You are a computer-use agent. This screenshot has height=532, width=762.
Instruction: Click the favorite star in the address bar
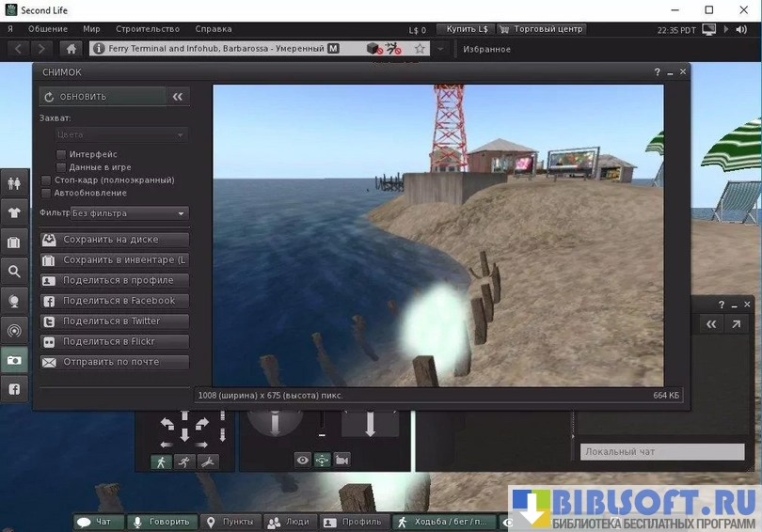point(420,49)
